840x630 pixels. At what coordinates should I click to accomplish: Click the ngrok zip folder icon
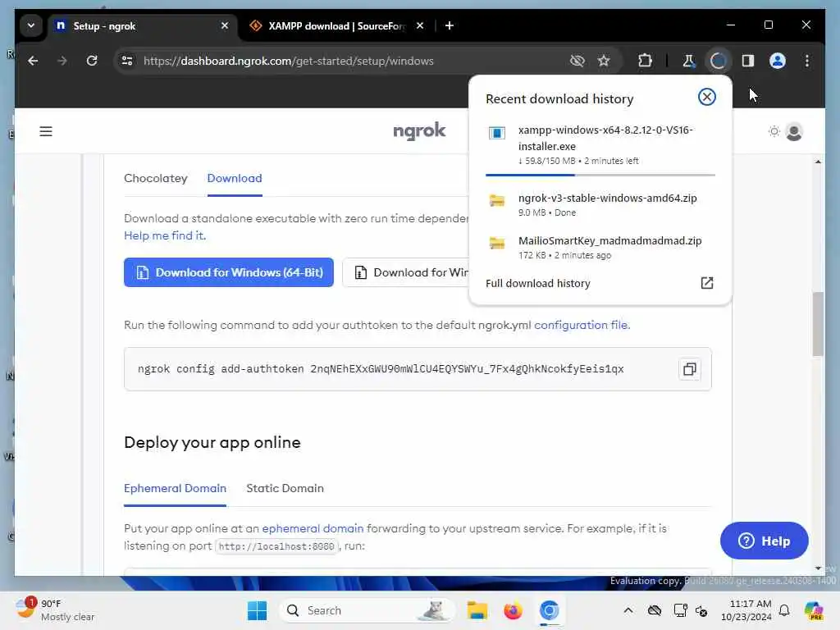[x=496, y=200]
